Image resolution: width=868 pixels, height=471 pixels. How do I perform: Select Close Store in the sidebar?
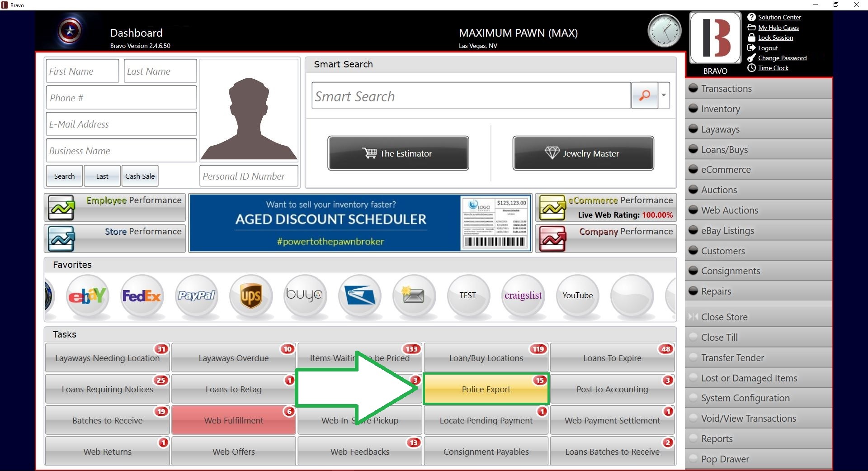pyautogui.click(x=759, y=317)
